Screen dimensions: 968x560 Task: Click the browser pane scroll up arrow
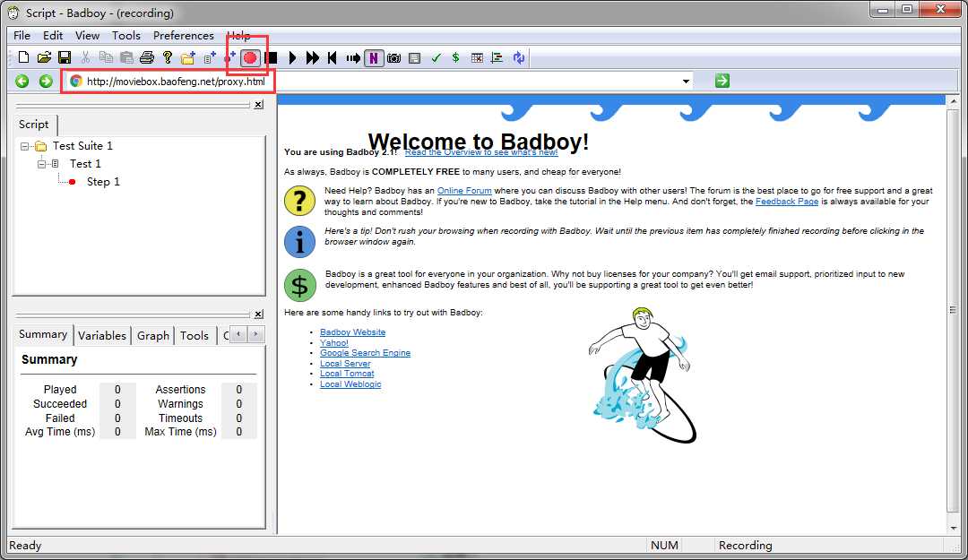pyautogui.click(x=954, y=100)
